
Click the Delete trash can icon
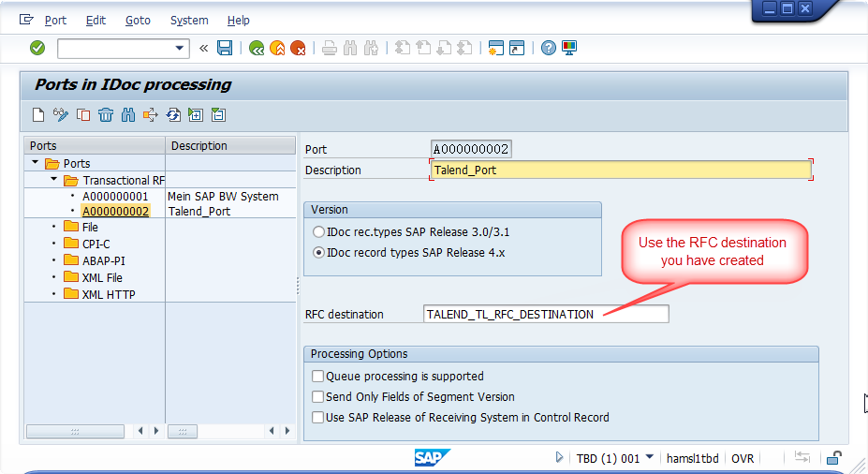click(x=106, y=115)
